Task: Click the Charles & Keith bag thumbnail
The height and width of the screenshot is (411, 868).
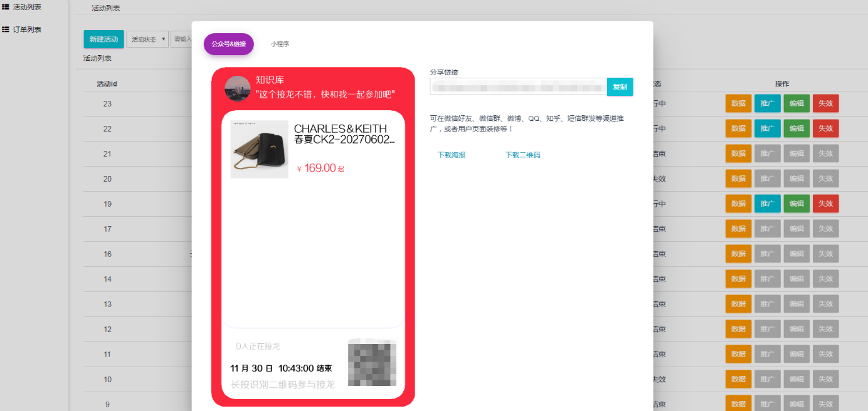Action: [x=259, y=149]
